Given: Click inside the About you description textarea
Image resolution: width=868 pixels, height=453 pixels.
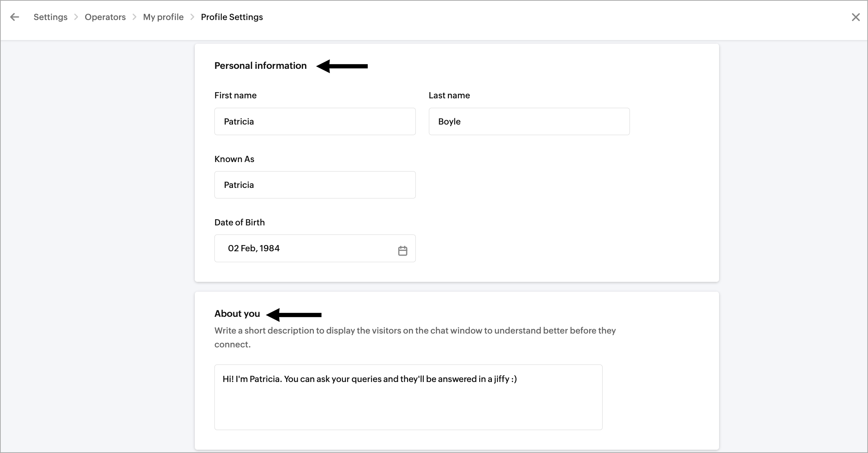Looking at the screenshot, I should point(408,397).
